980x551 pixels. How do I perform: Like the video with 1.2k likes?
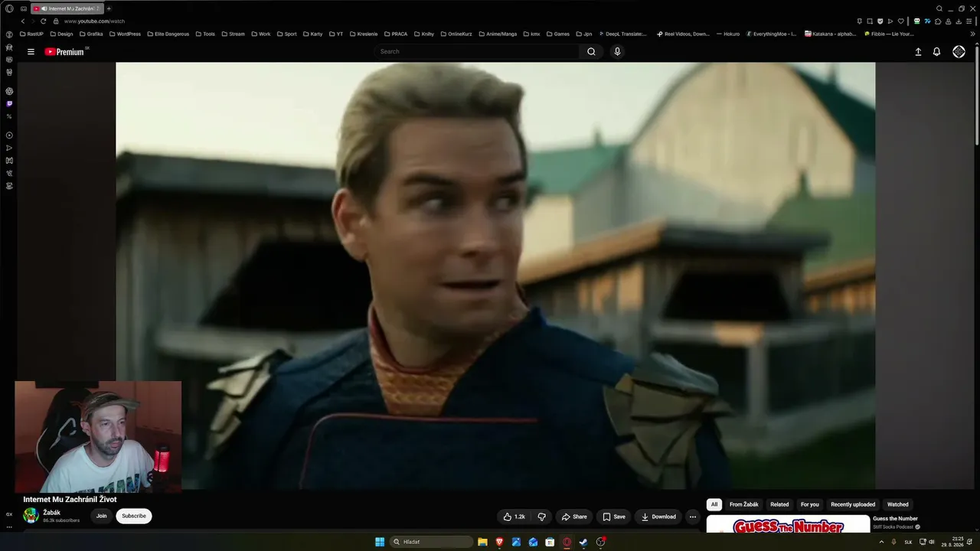pos(514,517)
